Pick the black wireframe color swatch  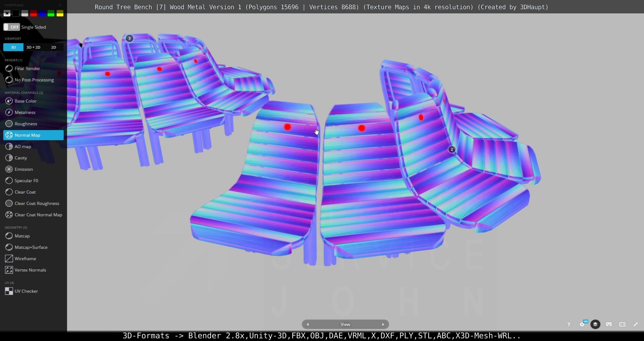pyautogui.click(x=16, y=13)
